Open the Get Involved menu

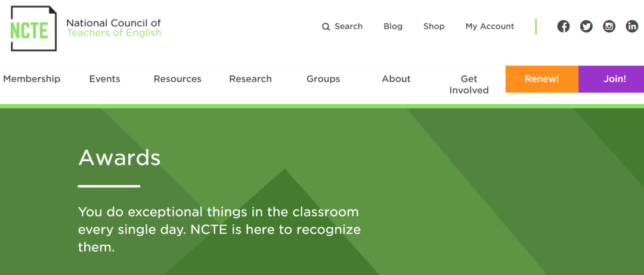coord(469,85)
